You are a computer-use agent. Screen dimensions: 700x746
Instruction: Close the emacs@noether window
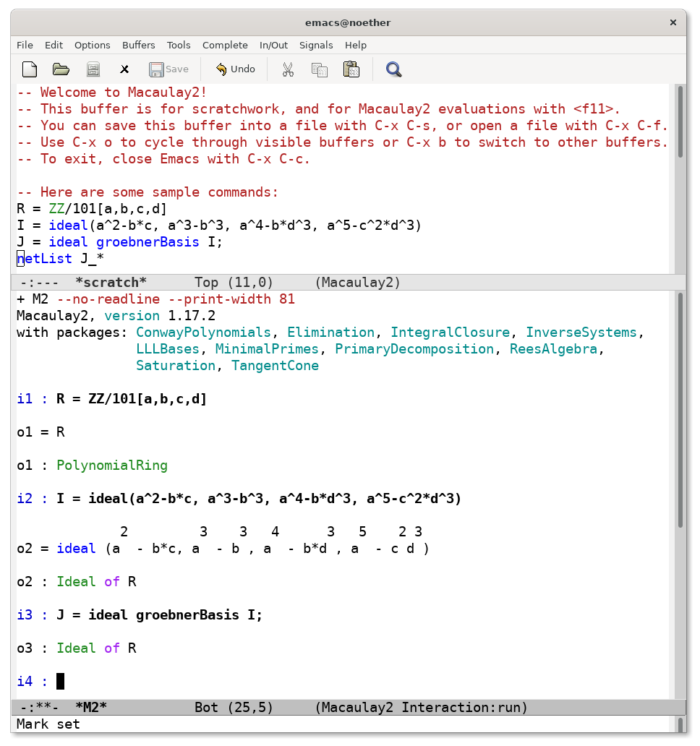673,22
